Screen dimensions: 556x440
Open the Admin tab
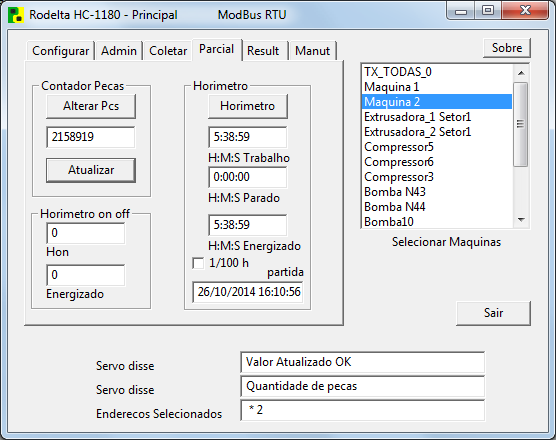(x=119, y=51)
